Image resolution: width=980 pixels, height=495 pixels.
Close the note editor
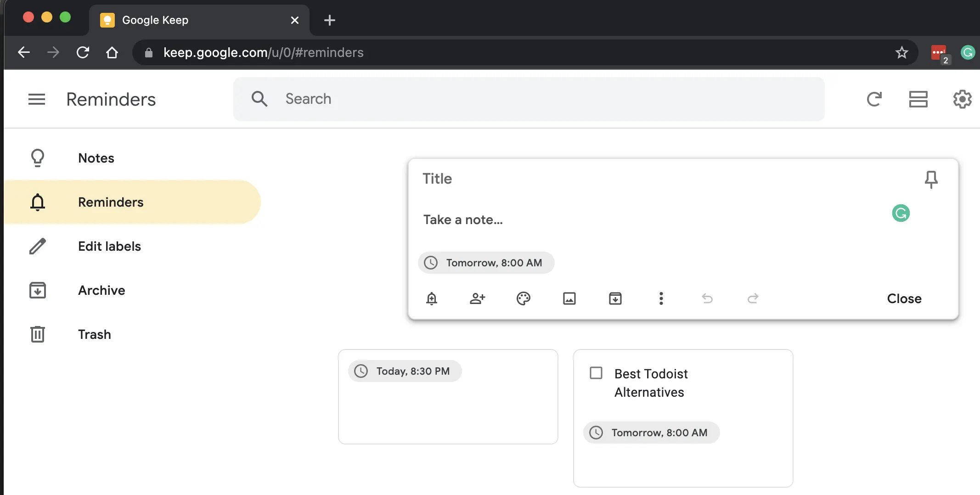[904, 298]
